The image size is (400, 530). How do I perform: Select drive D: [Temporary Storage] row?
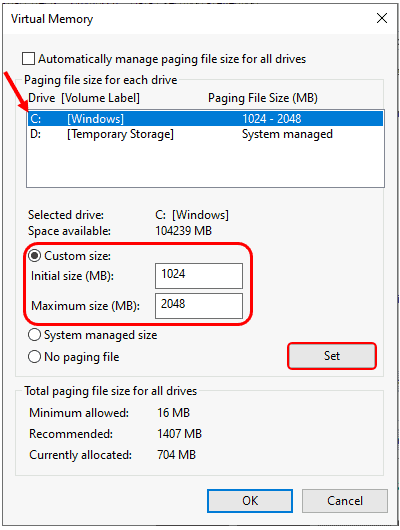(206, 134)
